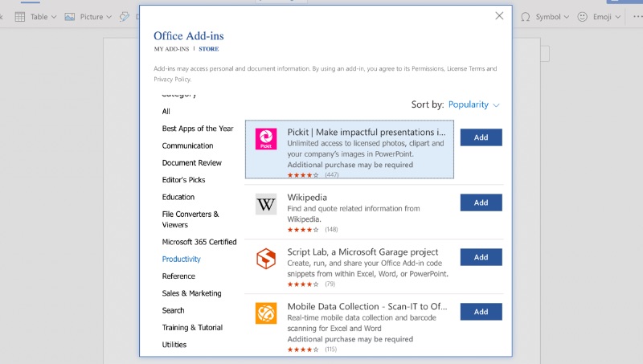Screen dimensions: 643x364
Task: Click the Picture icon in ribbon
Action: point(70,17)
